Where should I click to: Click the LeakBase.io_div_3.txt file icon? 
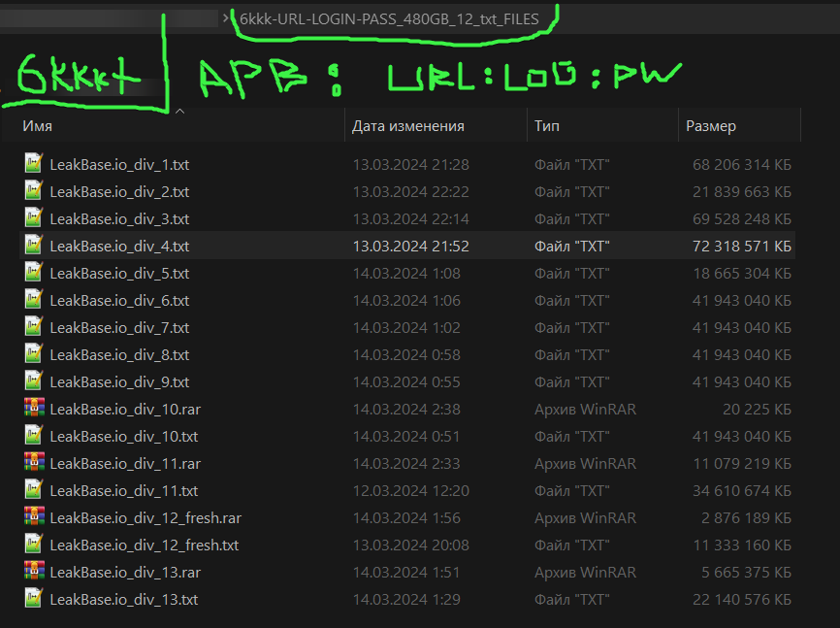33,217
